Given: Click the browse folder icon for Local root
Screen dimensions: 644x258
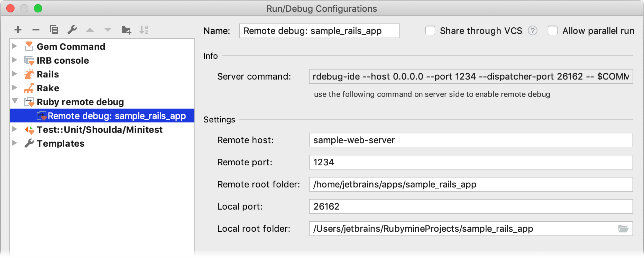Looking at the screenshot, I should (623, 229).
